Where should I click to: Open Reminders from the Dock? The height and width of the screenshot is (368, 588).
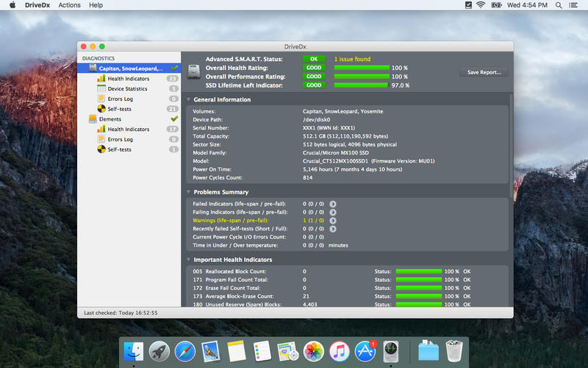(x=262, y=352)
